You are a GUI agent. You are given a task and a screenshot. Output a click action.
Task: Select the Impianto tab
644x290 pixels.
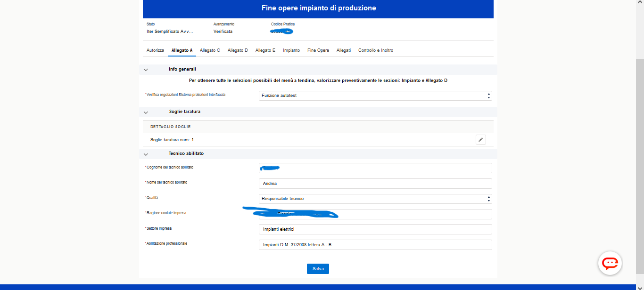291,50
